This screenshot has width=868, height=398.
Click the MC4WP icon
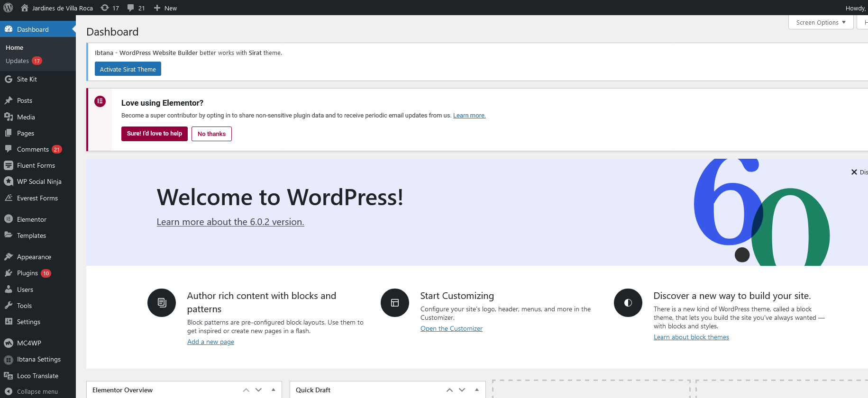click(x=9, y=343)
